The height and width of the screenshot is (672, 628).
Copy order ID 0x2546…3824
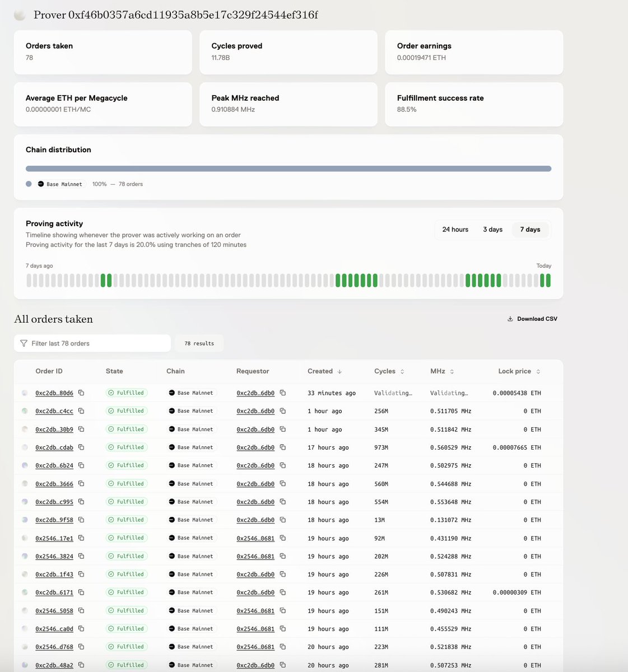(81, 556)
